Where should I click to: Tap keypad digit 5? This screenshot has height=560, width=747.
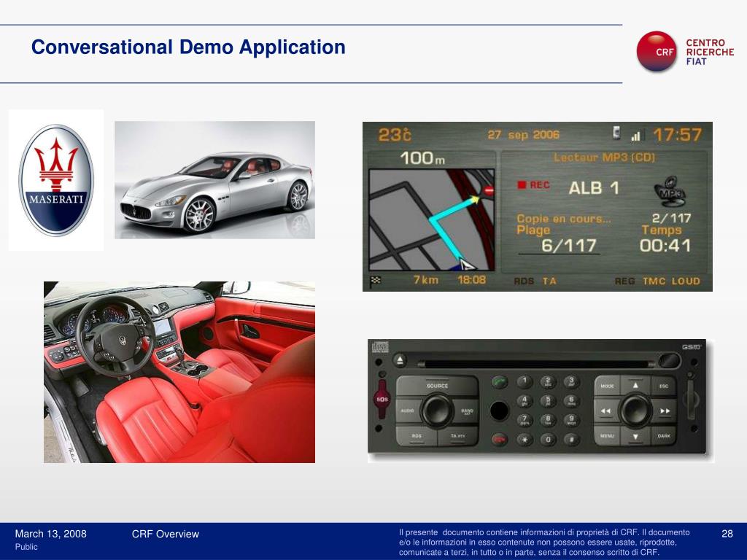pyautogui.click(x=548, y=400)
